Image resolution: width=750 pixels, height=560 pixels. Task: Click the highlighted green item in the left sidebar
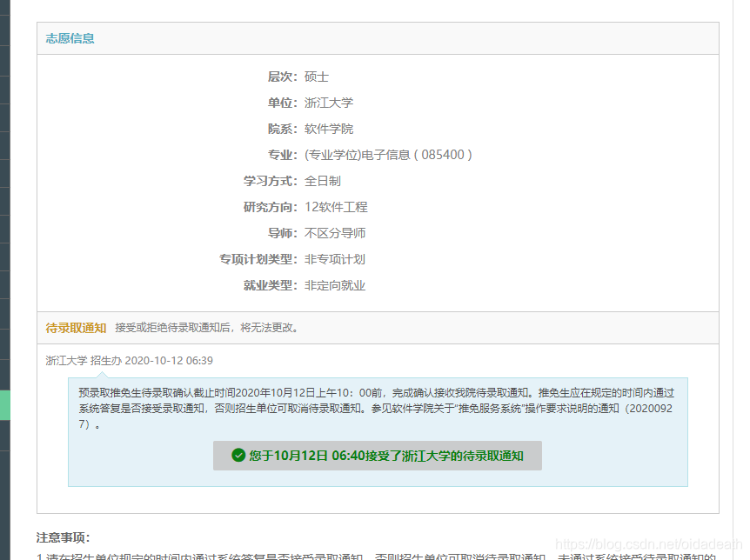[4, 405]
